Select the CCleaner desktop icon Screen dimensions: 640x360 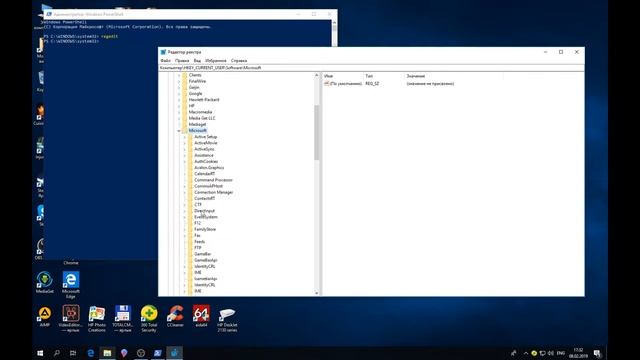coord(175,316)
